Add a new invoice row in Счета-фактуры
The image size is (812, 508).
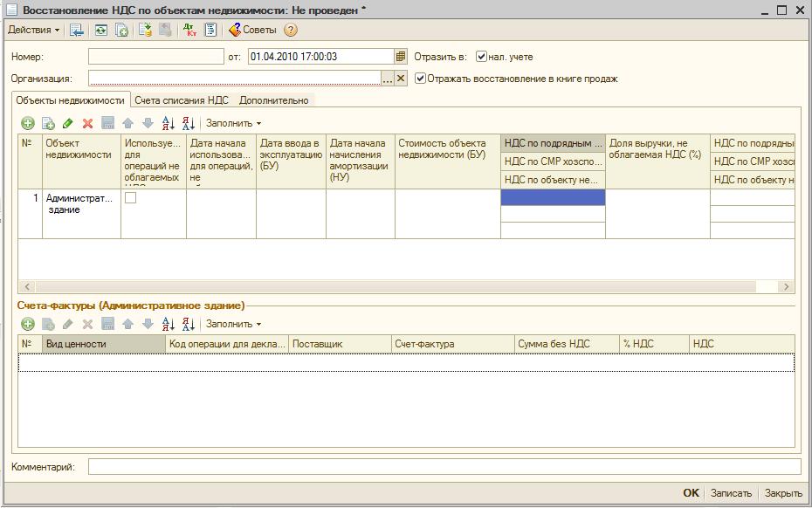tap(28, 324)
